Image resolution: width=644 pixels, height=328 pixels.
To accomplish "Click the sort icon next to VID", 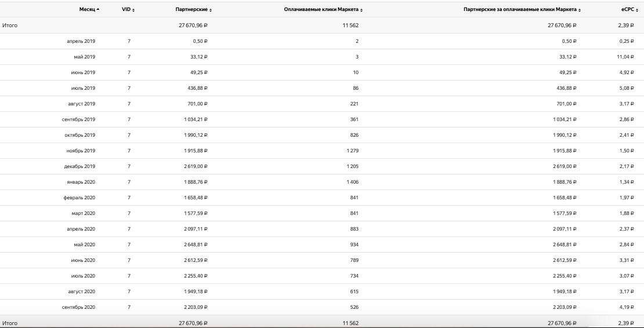I will [x=133, y=10].
